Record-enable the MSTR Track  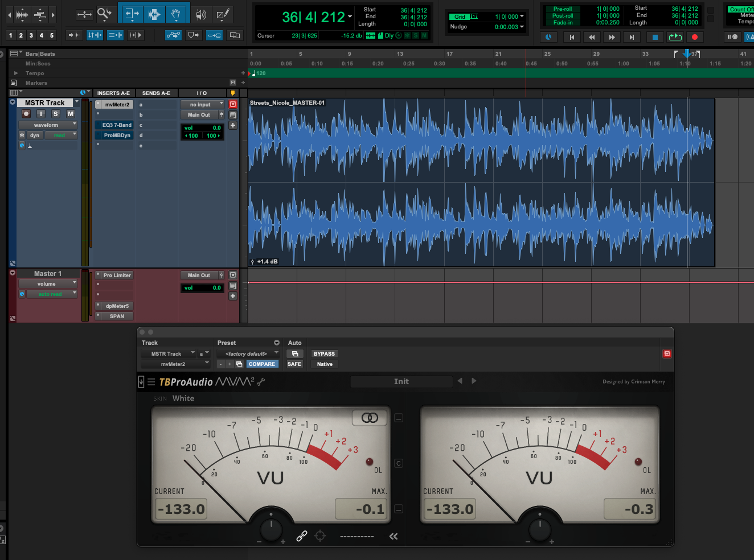click(x=26, y=114)
